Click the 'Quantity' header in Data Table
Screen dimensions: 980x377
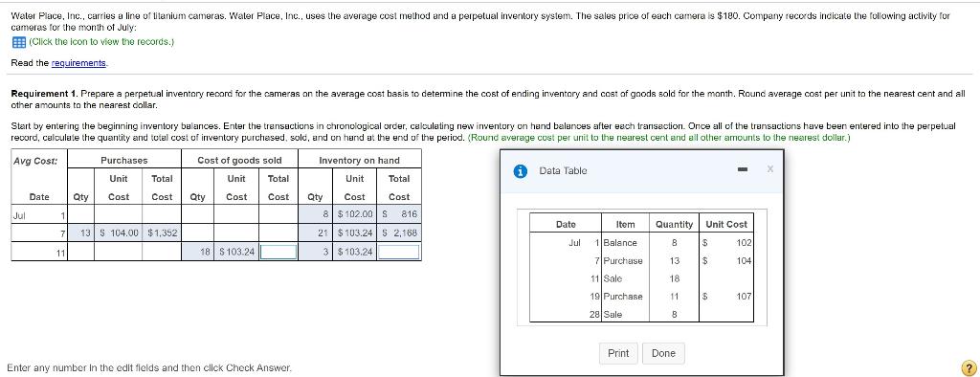[x=675, y=225]
